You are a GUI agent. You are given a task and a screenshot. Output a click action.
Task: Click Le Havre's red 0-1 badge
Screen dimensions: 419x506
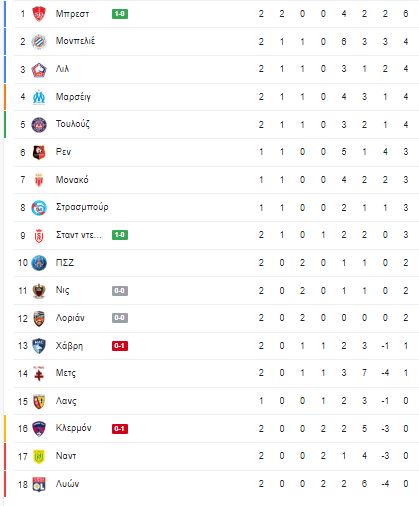coord(120,346)
